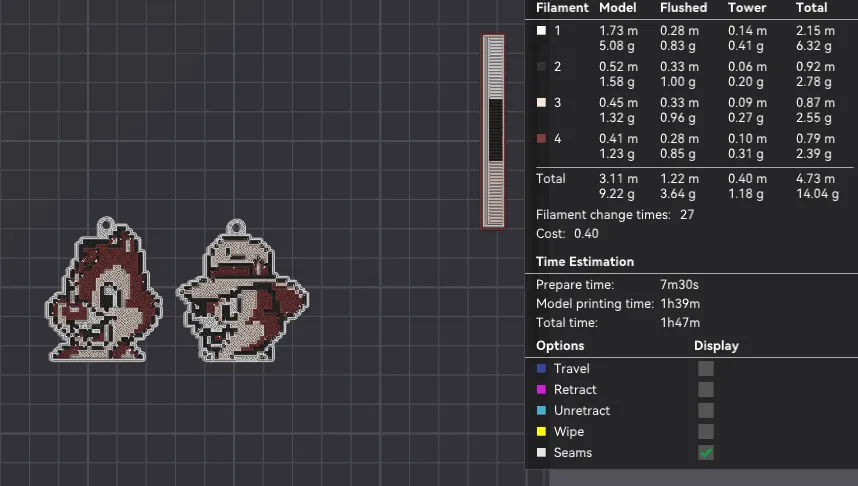Click the total filament weight 14.04 g
Screen dimensions: 858x486
click(817, 194)
